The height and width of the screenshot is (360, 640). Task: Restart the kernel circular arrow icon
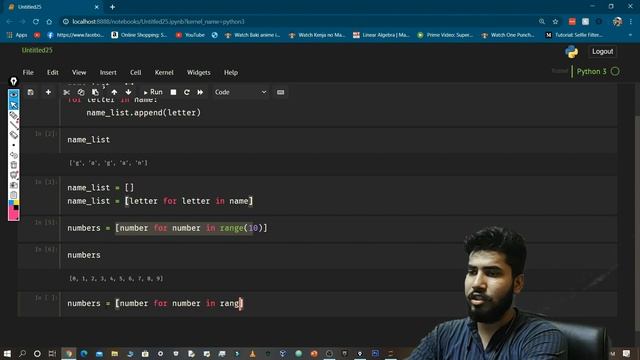point(187,92)
